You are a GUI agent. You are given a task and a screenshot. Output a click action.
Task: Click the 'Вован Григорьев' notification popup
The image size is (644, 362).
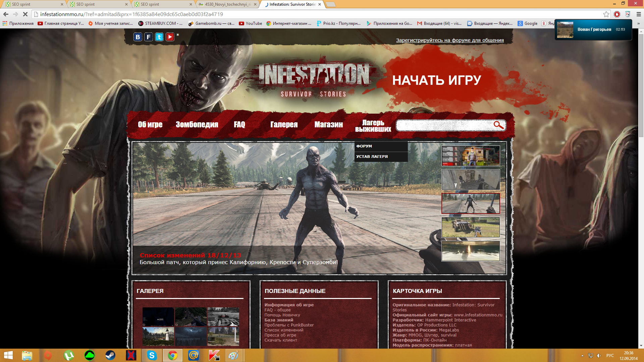pyautogui.click(x=593, y=30)
